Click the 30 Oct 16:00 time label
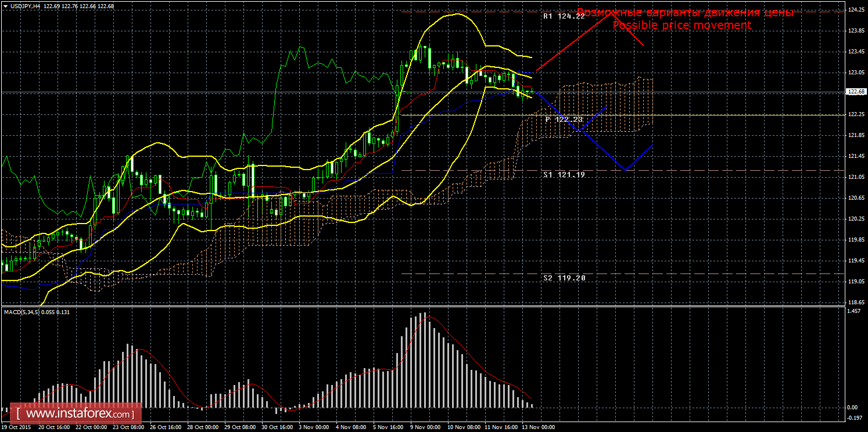Image resolution: width=868 pixels, height=432 pixels. coord(277,427)
